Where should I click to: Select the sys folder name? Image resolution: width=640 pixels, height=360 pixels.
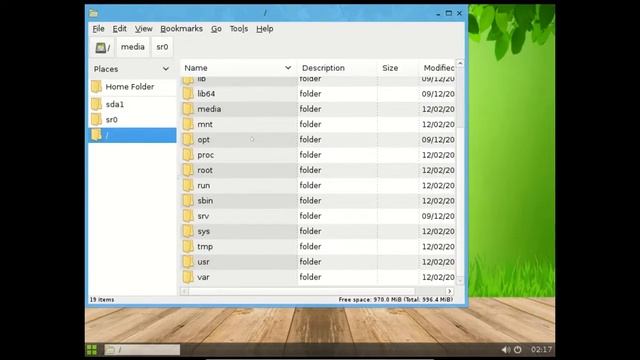coord(204,232)
